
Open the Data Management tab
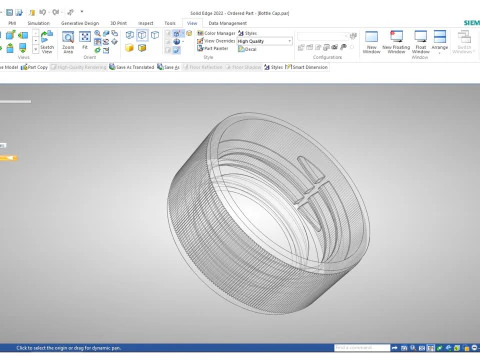(228, 23)
